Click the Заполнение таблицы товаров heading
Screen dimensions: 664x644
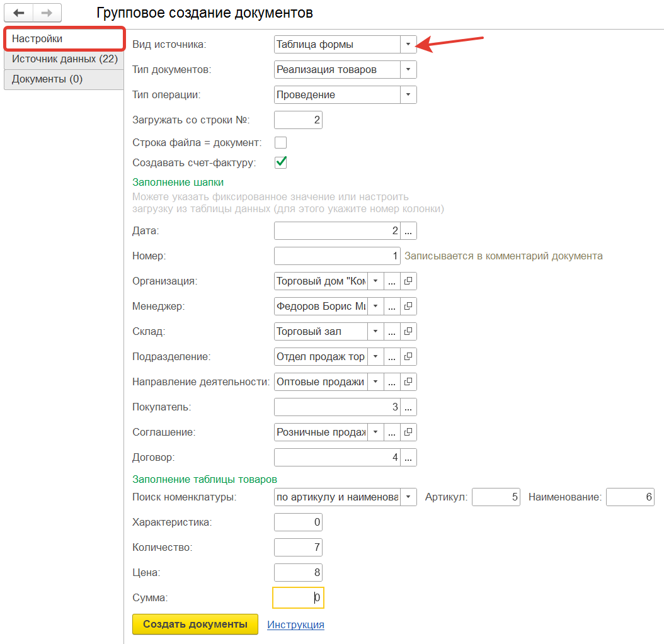205,480
